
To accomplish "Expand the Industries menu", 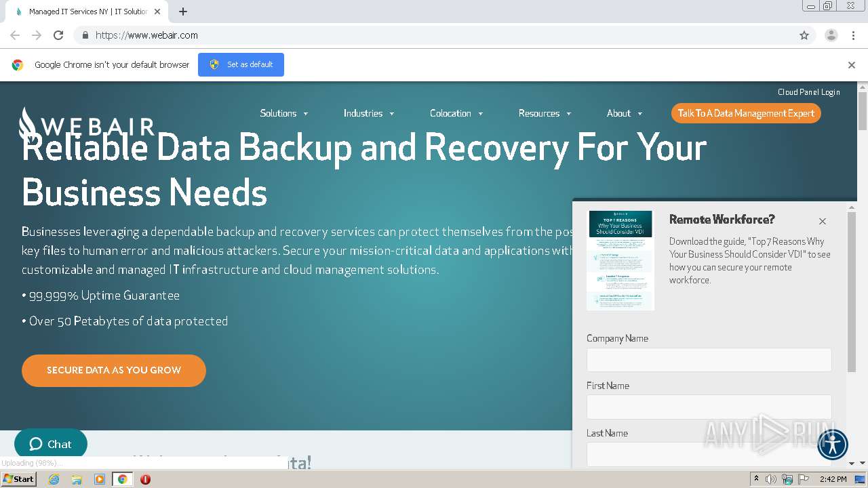I will coord(369,113).
